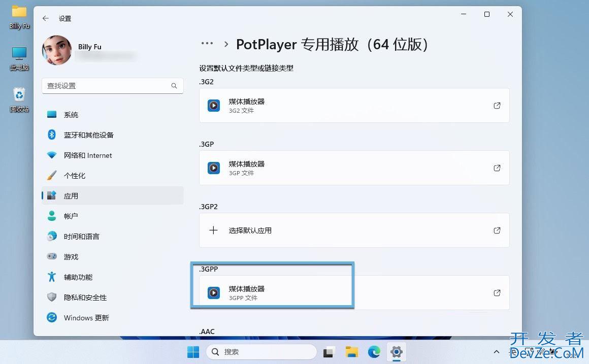Viewport: 589px width, 364px height.
Task: Click the 查找设置 search field
Action: (x=113, y=86)
